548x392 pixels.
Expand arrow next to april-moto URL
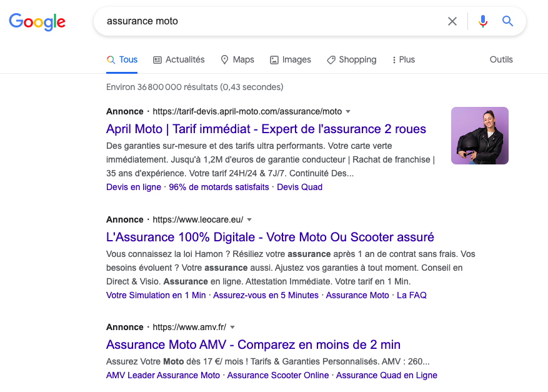[x=348, y=111]
